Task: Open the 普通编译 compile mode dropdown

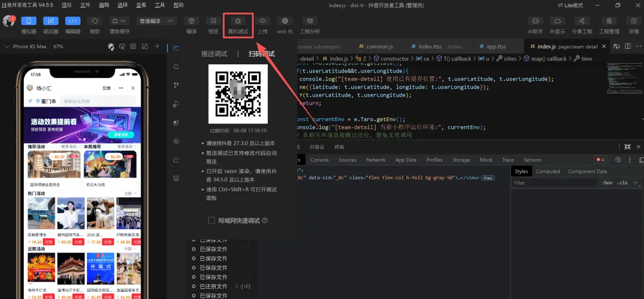Action: [156, 21]
